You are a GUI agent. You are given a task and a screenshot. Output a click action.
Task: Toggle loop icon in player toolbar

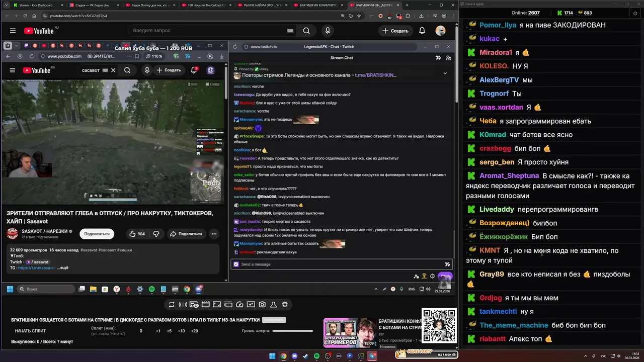(172, 304)
